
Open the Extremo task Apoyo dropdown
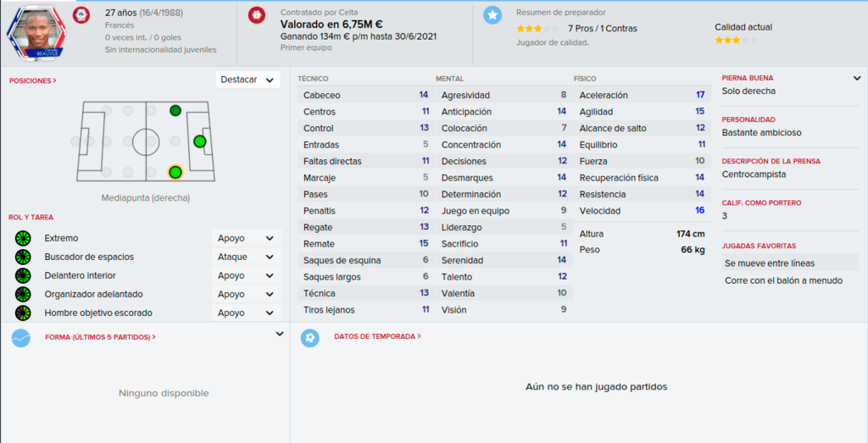pyautogui.click(x=246, y=238)
